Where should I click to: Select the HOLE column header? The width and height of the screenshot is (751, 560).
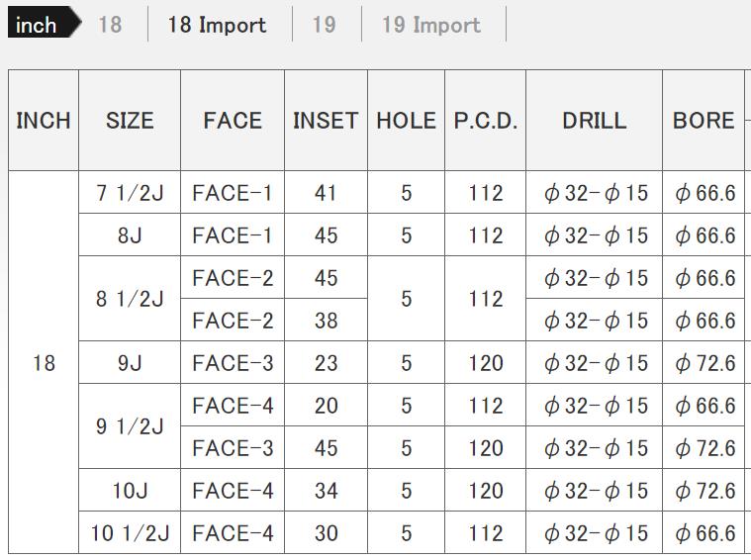tap(406, 121)
